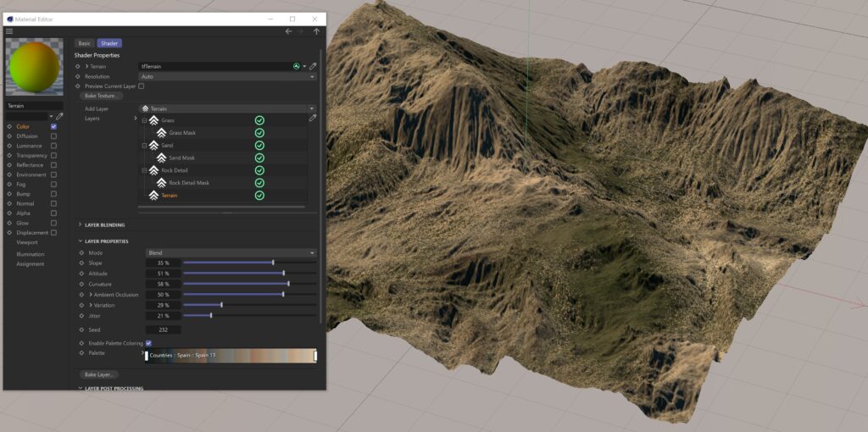868x432 pixels.
Task: Enable the Bump channel checkbox
Action: 53,194
